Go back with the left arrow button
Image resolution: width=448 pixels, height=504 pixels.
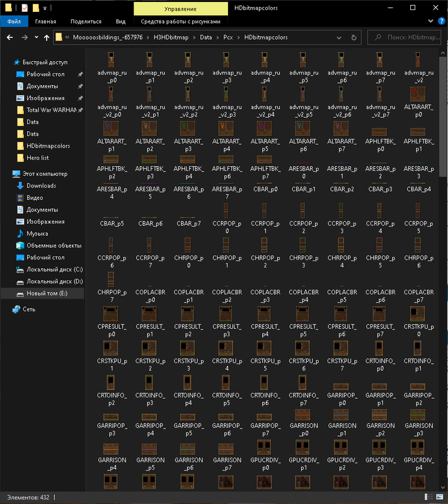click(x=10, y=38)
